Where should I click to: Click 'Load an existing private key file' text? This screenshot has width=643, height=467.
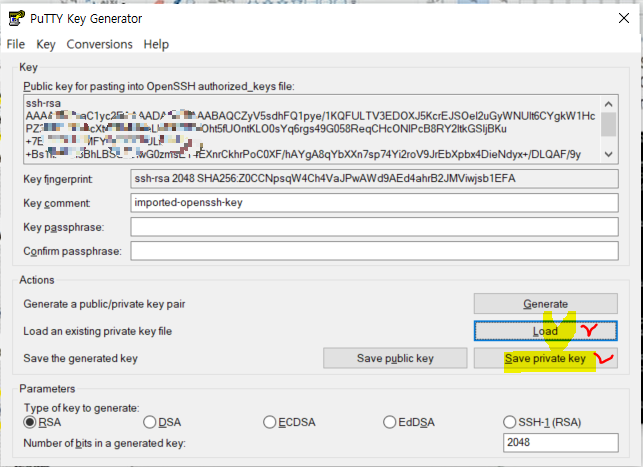tap(98, 331)
